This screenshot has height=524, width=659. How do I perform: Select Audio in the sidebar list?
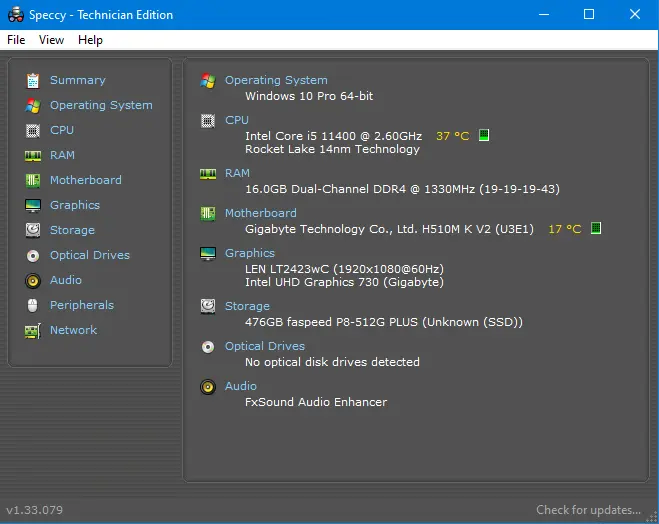[66, 280]
